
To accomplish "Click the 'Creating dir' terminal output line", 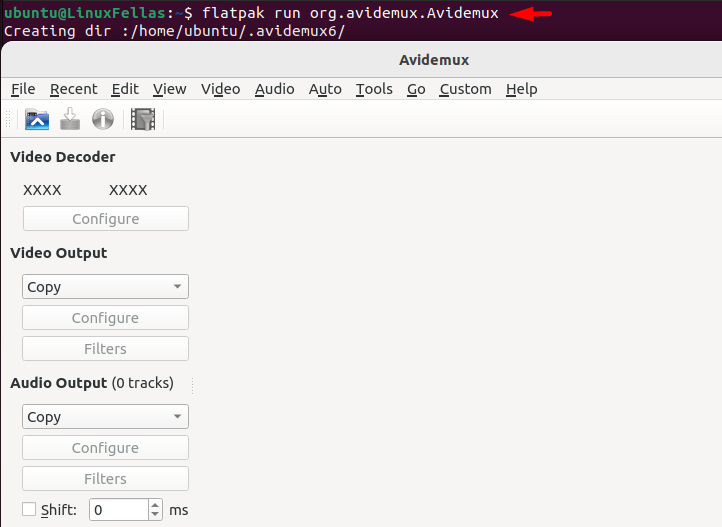I will 174,31.
